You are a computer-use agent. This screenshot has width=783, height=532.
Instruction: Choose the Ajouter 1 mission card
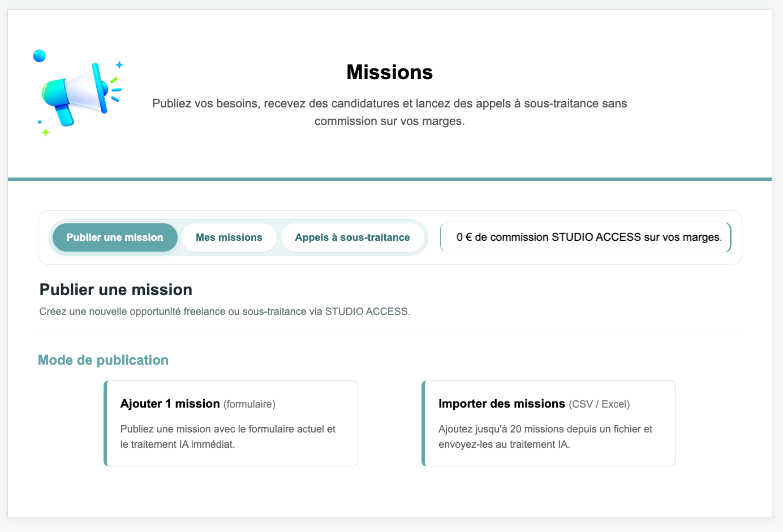pos(231,423)
